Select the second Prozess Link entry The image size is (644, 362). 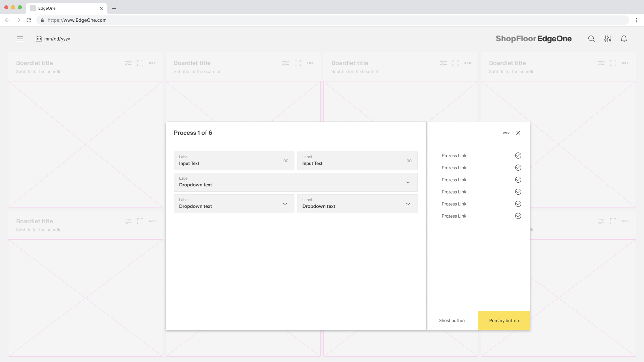pyautogui.click(x=454, y=168)
